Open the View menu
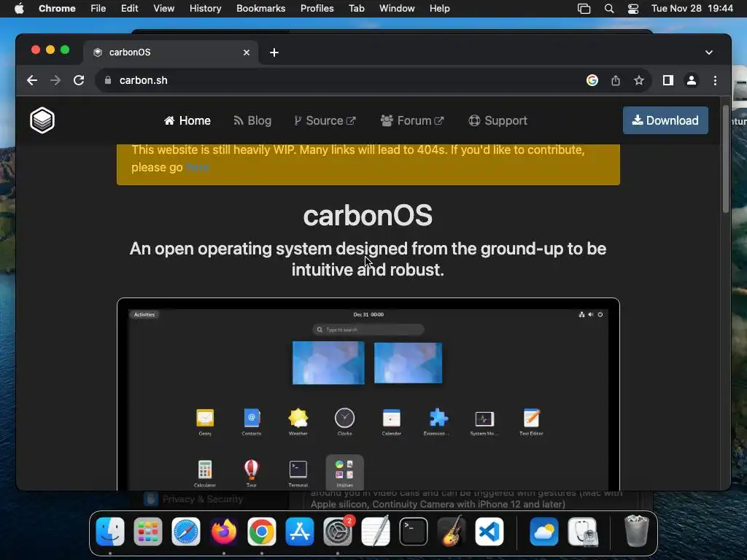747x560 pixels. (x=164, y=9)
